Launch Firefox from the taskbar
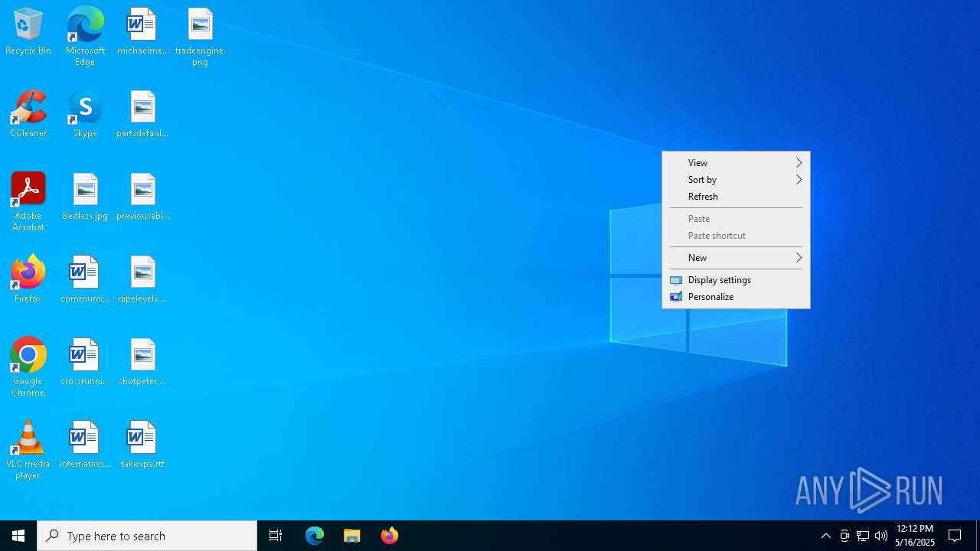This screenshot has width=980, height=551. [x=390, y=536]
